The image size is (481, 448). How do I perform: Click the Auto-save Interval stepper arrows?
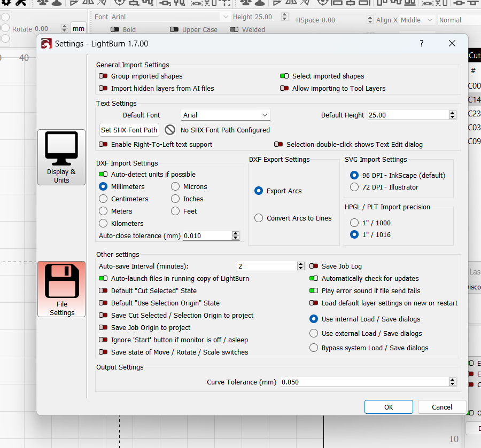coord(300,266)
